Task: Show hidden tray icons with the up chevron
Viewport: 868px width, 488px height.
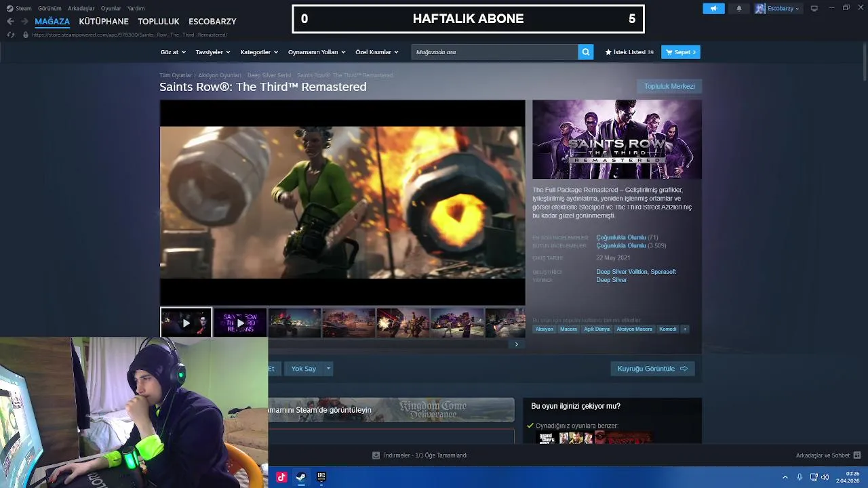Action: (x=785, y=477)
